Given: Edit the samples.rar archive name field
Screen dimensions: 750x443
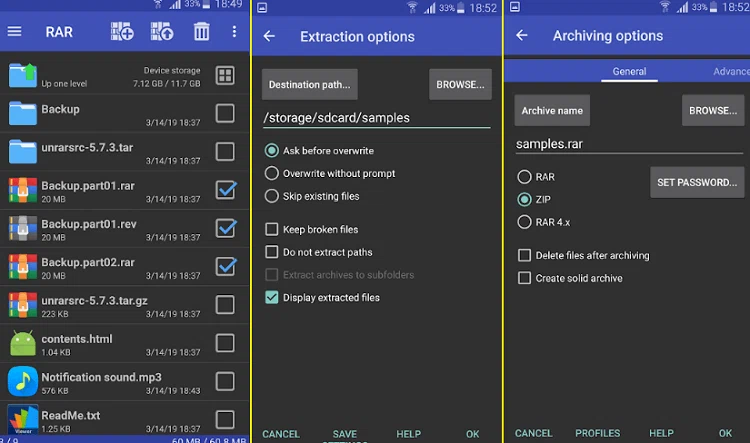Looking at the screenshot, I should pyautogui.click(x=629, y=144).
